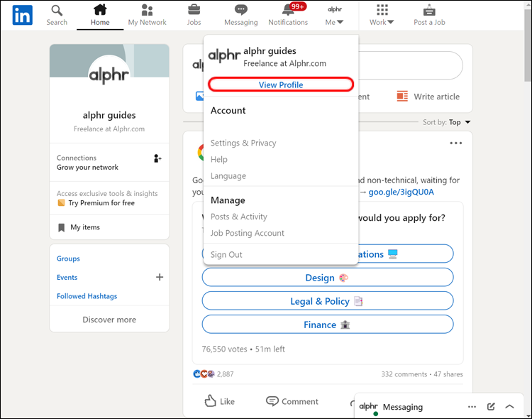Click the Messaging panel title
The width and height of the screenshot is (532, 419).
(403, 407)
